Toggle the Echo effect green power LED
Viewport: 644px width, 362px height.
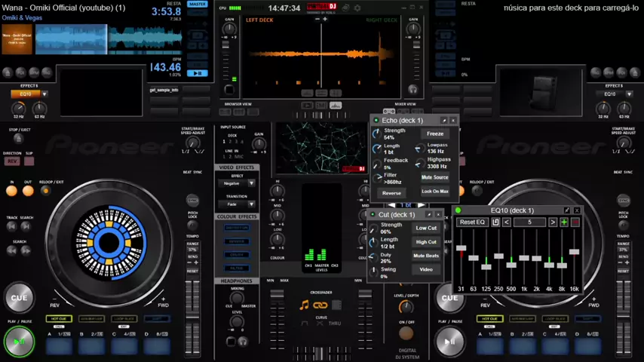[376, 121]
